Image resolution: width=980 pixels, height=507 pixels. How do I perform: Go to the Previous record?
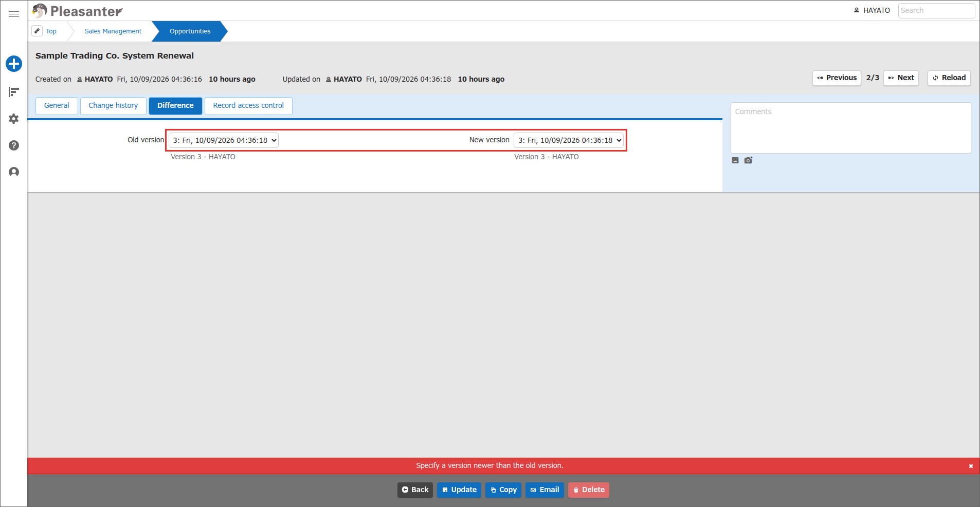click(x=837, y=78)
